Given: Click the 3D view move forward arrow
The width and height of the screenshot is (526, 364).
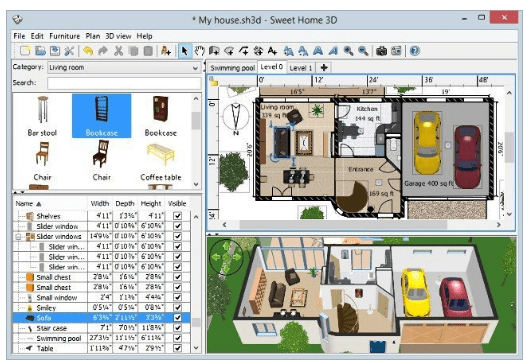Looking at the screenshot, I should coord(226,247).
